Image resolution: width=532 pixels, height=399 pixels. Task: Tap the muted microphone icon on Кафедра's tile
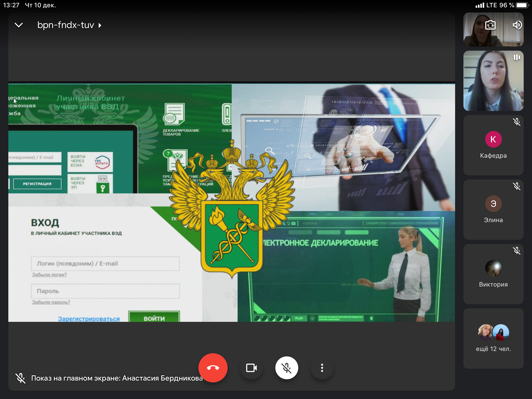517,122
